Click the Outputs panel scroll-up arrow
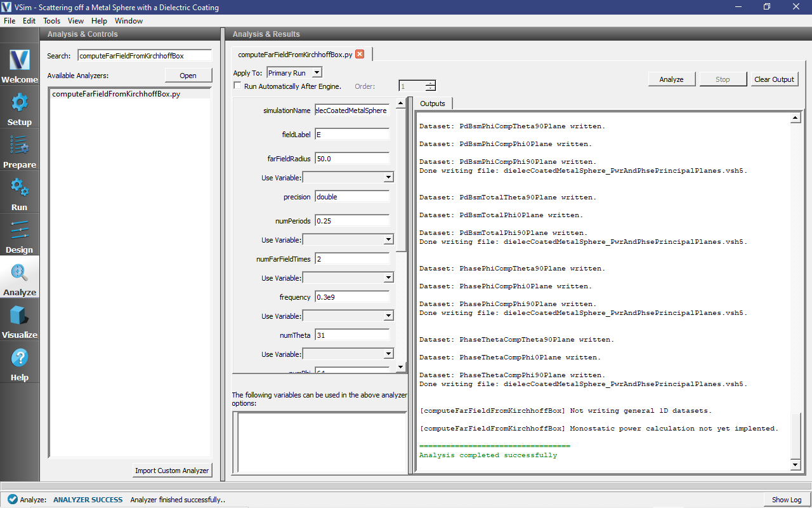This screenshot has width=812, height=508. click(796, 118)
